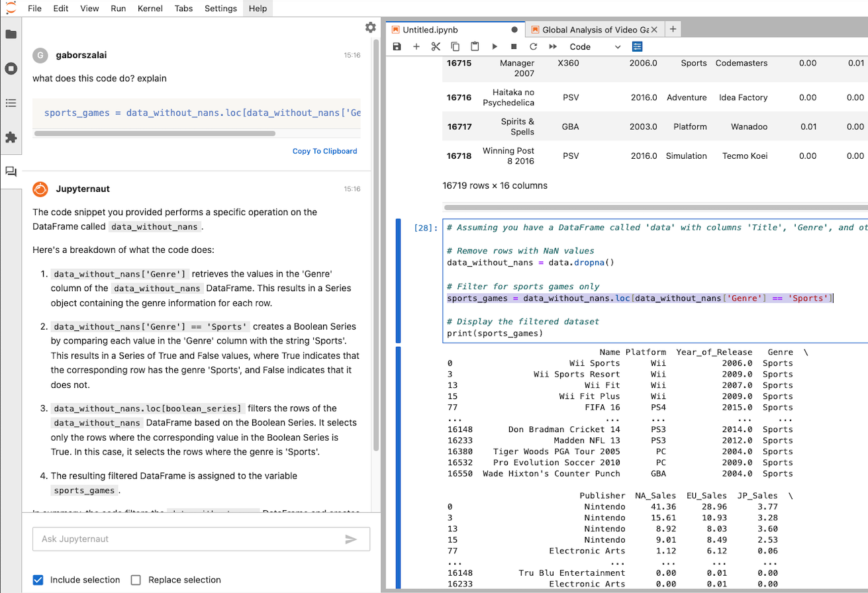Click the Jupyternaut name label

point(83,189)
